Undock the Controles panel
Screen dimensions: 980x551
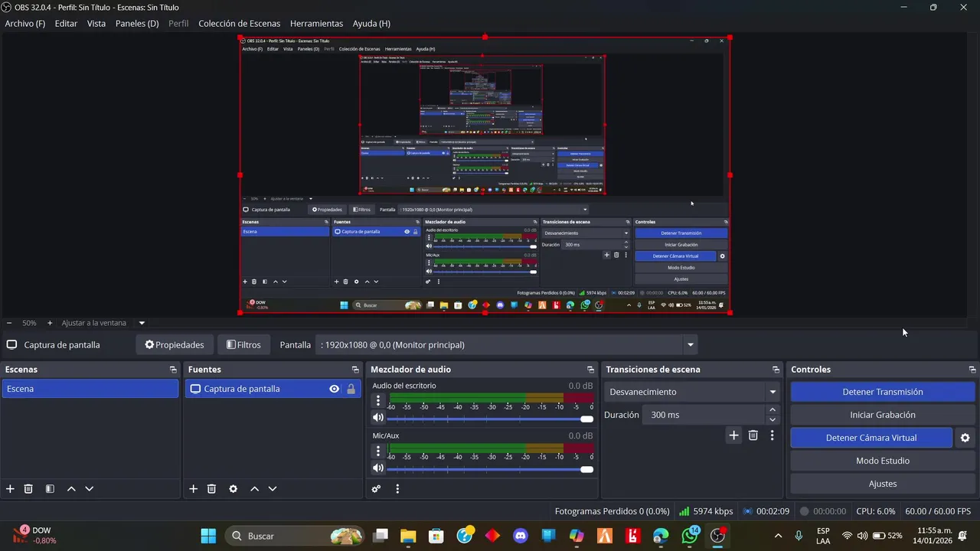(972, 370)
